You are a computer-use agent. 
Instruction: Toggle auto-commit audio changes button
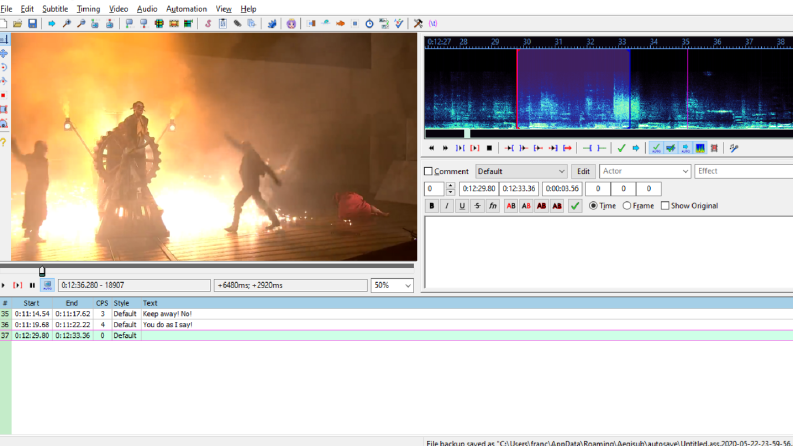[x=655, y=148]
